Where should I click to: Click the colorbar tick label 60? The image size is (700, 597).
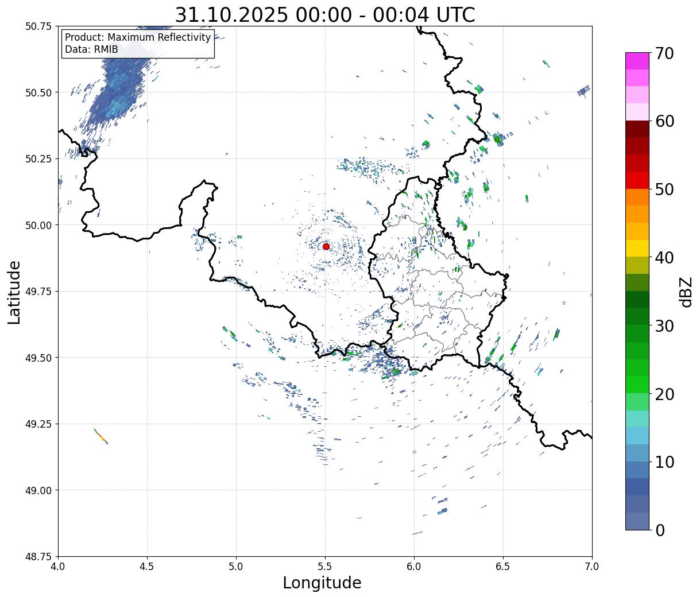pyautogui.click(x=664, y=121)
